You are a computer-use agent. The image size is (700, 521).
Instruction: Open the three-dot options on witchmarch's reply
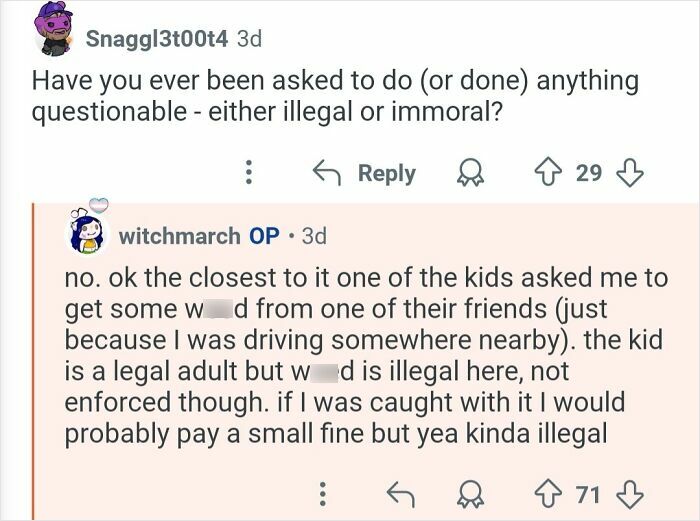point(322,492)
